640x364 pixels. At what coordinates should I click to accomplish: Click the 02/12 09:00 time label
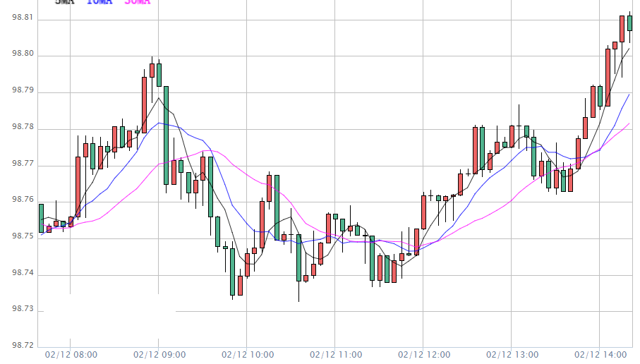(x=159, y=355)
